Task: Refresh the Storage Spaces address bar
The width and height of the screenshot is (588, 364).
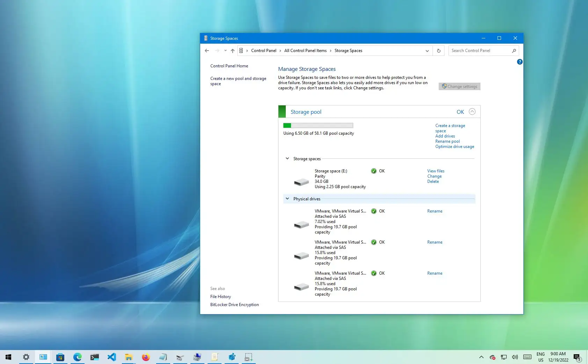Action: (x=439, y=51)
